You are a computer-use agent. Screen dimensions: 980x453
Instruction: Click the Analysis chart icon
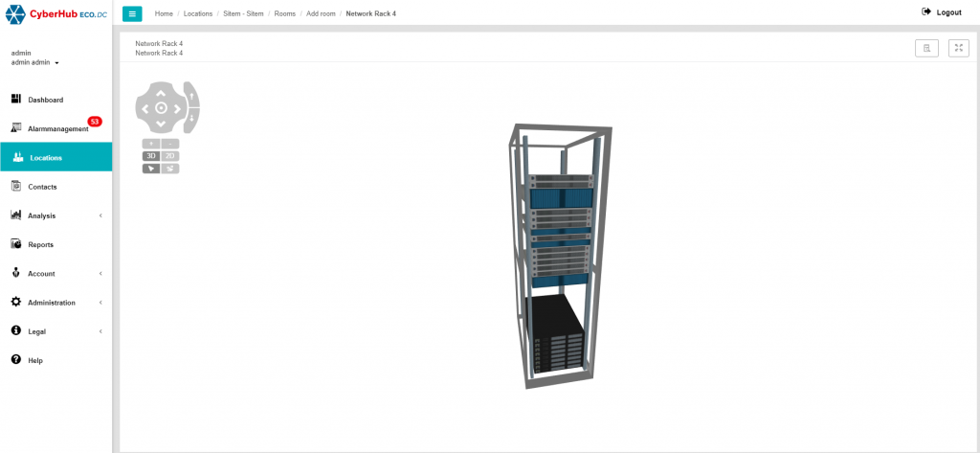[16, 215]
